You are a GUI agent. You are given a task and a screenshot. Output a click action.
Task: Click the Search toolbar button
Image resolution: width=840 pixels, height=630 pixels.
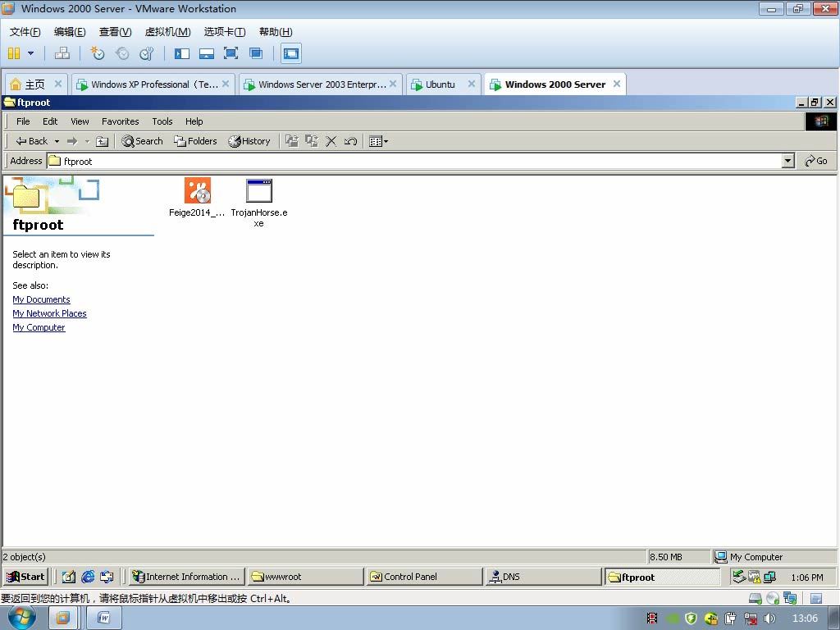point(142,141)
